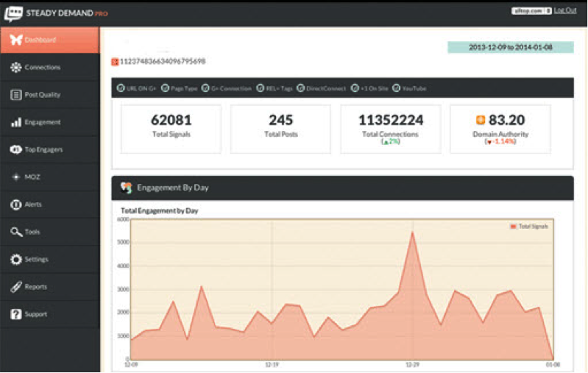
Task: Toggle the +1 On Site check
Action: tap(355, 88)
